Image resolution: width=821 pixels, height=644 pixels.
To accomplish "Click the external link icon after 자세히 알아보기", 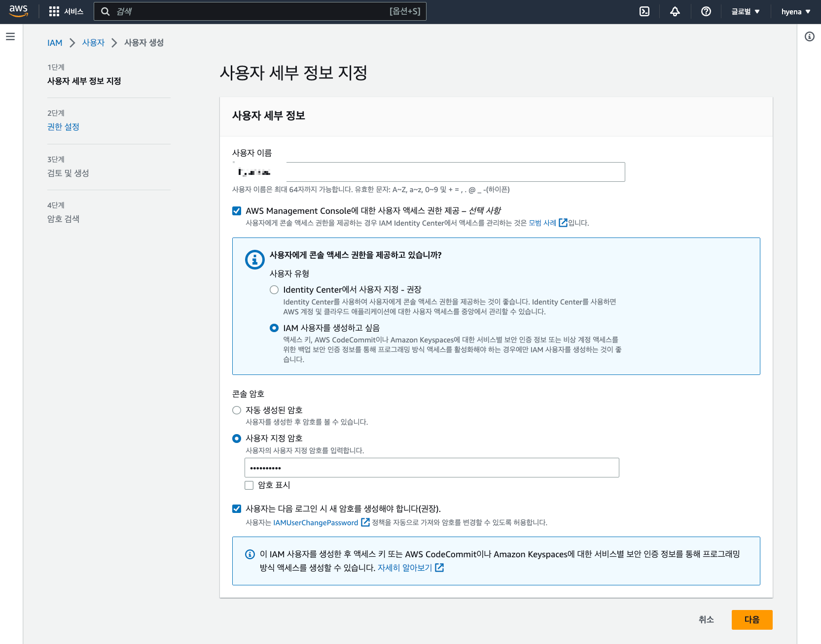I will (439, 568).
